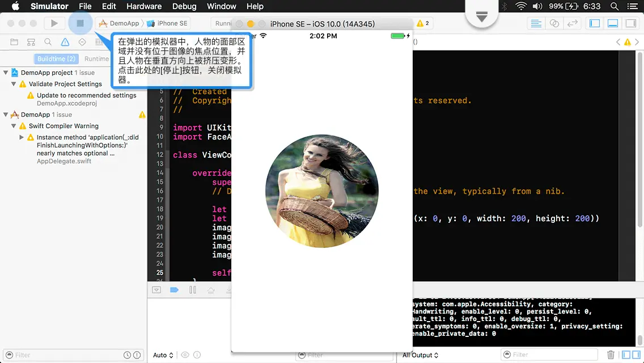Open Notification Center list icon

tap(633, 6)
